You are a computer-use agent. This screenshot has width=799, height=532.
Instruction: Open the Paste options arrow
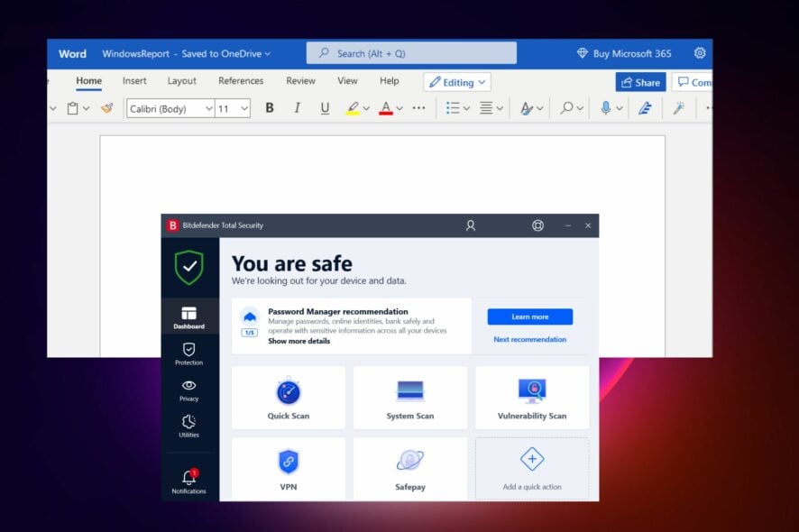[x=86, y=108]
